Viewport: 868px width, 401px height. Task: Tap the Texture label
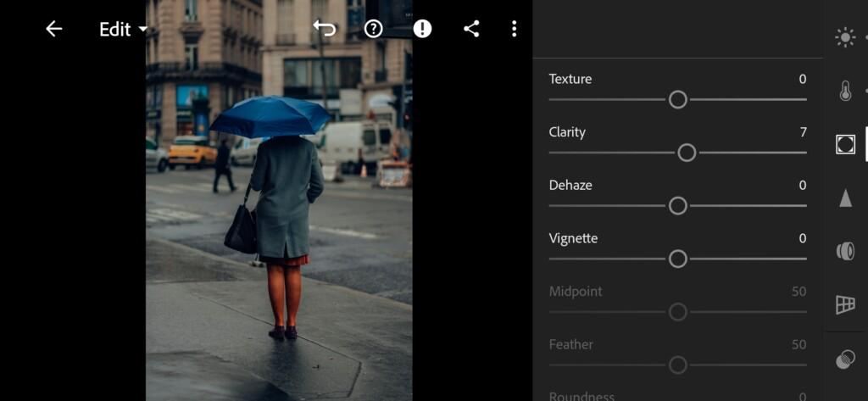pyautogui.click(x=570, y=79)
